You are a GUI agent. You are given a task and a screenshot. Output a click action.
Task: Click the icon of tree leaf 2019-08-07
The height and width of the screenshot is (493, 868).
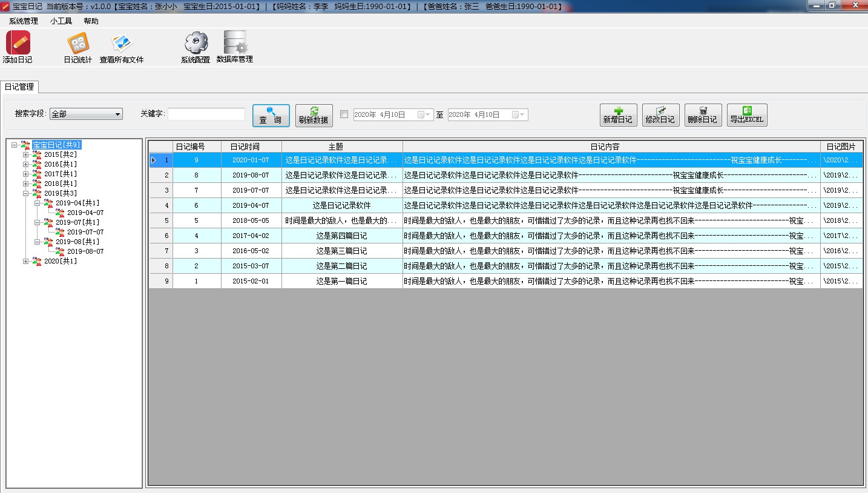pyautogui.click(x=60, y=251)
